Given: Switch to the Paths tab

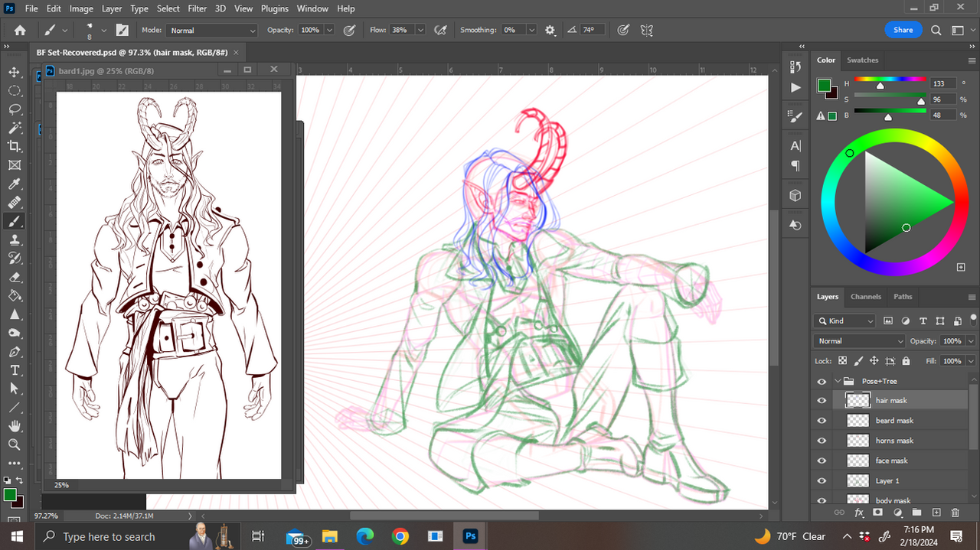Looking at the screenshot, I should 903,297.
